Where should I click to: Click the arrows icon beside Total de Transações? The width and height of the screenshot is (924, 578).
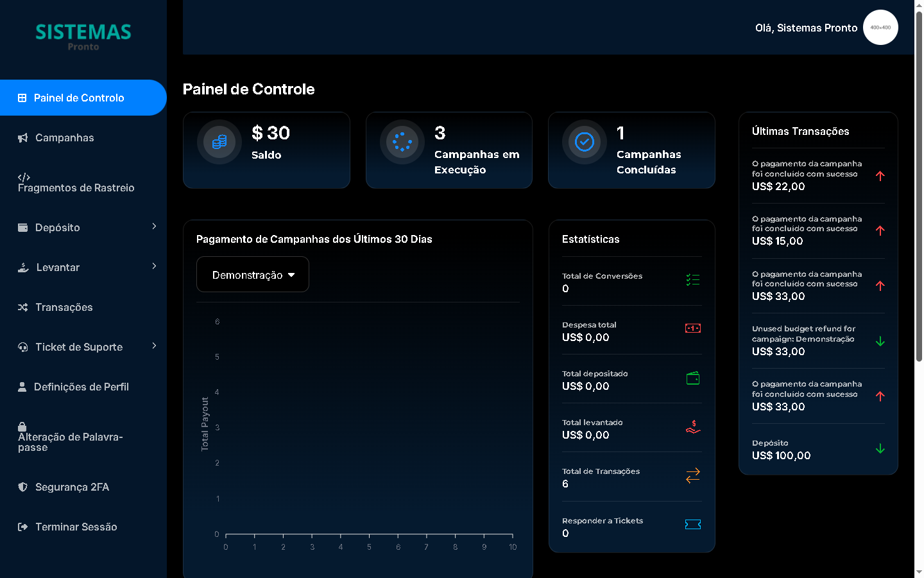click(x=692, y=476)
